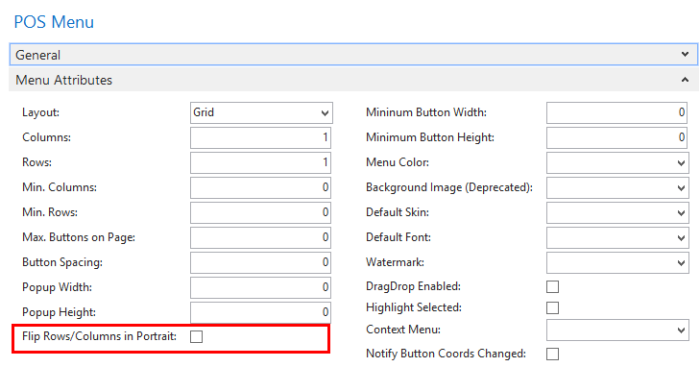This screenshot has height=367, width=700.
Task: Click the Button Spacing field
Action: 261,263
